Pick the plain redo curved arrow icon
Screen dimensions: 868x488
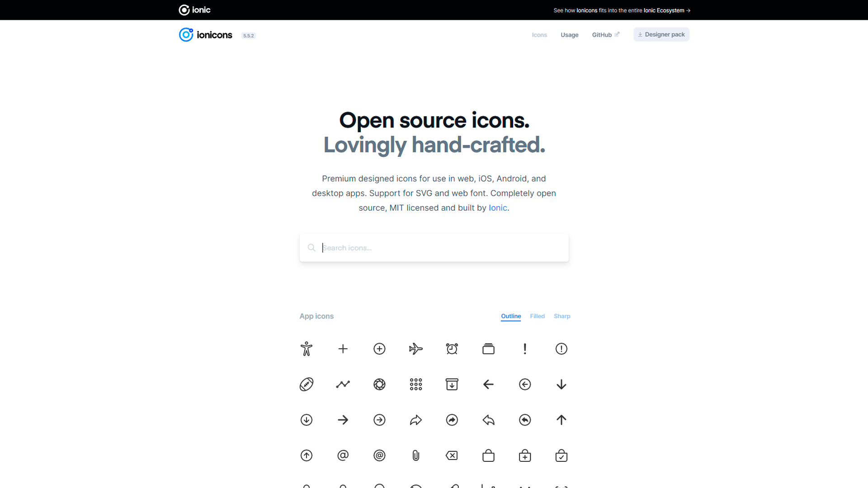pyautogui.click(x=416, y=420)
